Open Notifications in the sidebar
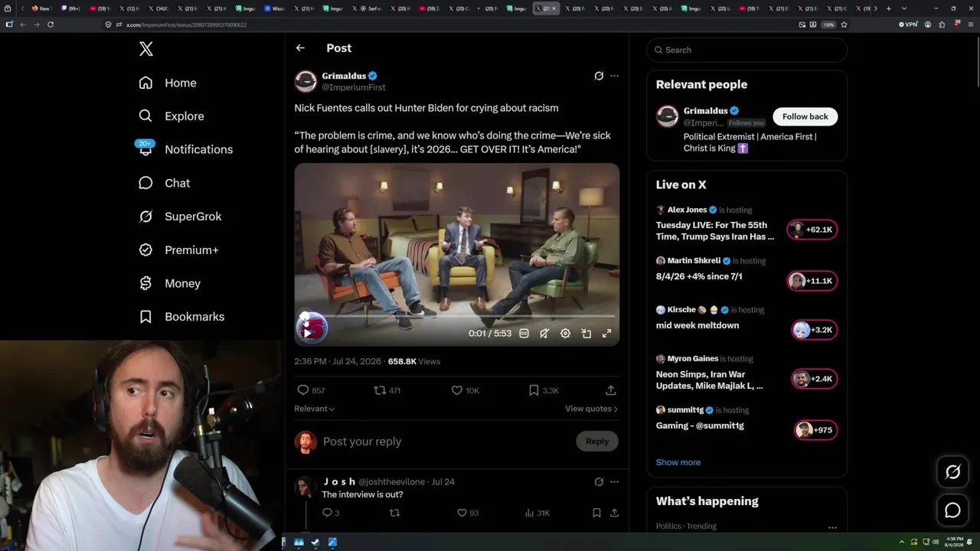980x551 pixels. point(185,149)
